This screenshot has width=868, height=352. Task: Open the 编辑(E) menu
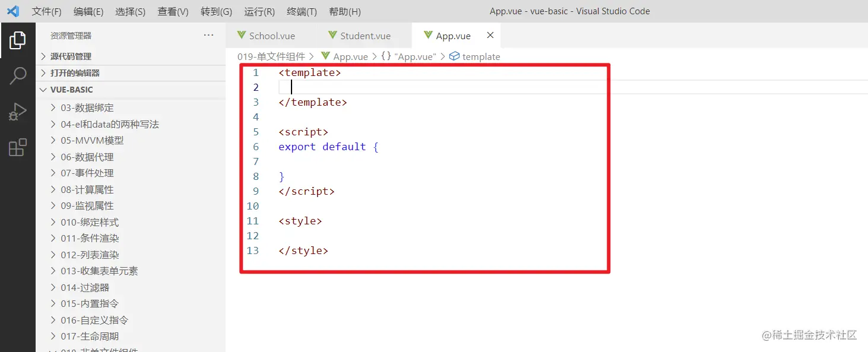[88, 11]
